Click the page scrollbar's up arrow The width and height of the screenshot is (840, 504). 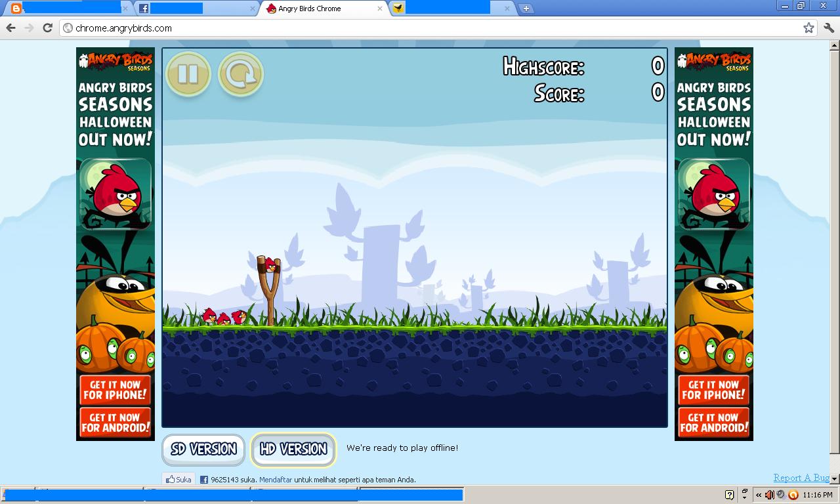[834, 45]
